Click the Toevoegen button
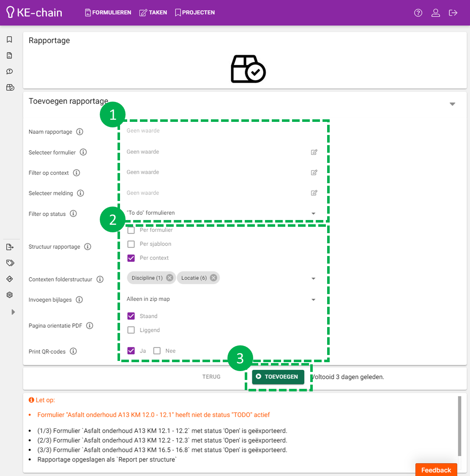Image resolution: width=470 pixels, height=476 pixels. click(x=278, y=377)
